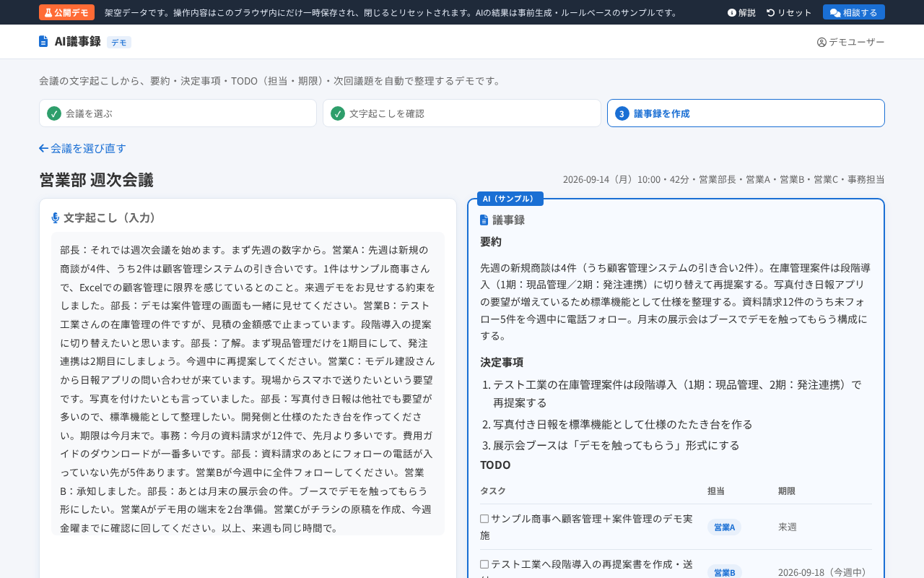Check the テスト工業へ段階導入 task checkbox

[484, 564]
